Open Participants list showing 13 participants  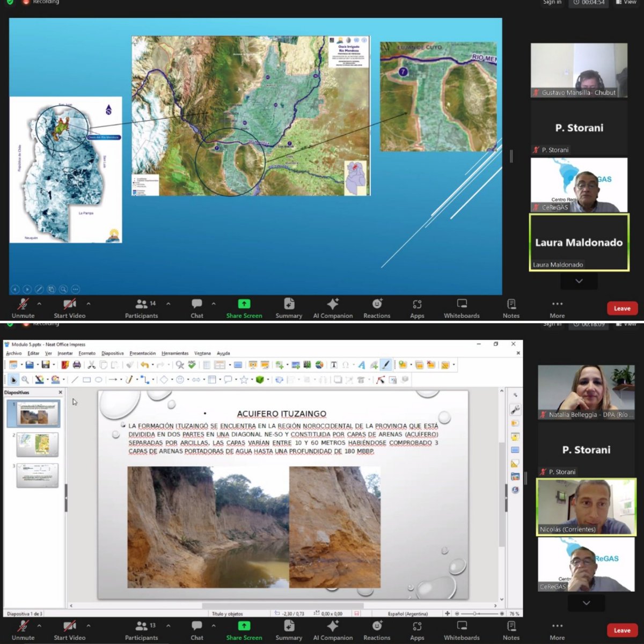142,630
